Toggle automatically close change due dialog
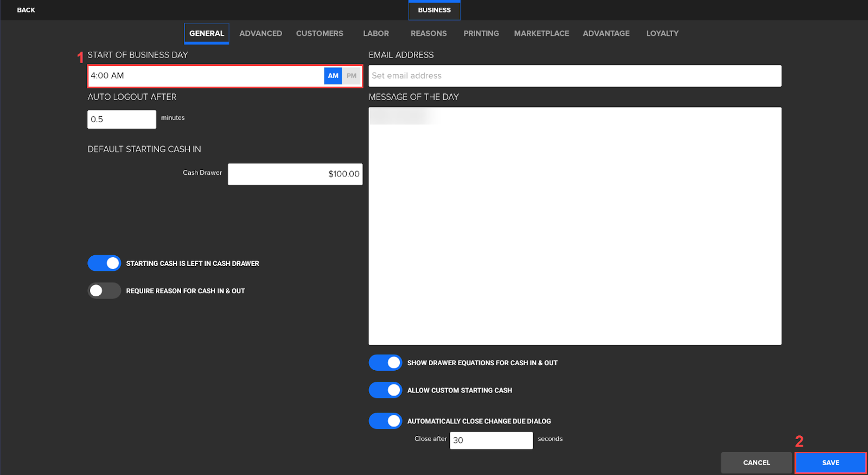Viewport: 868px width, 475px height. pos(385,421)
